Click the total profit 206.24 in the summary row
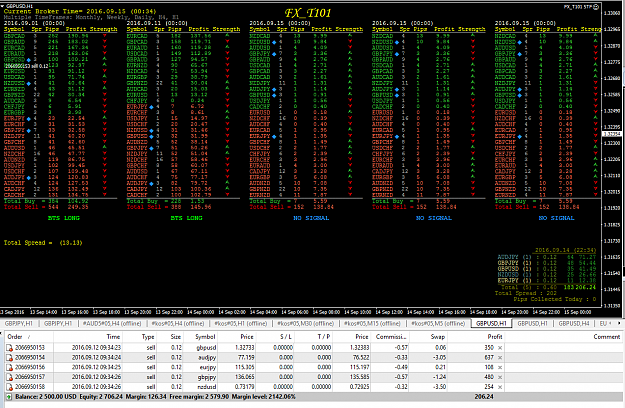The height and width of the screenshot is (408, 625). coord(484,397)
